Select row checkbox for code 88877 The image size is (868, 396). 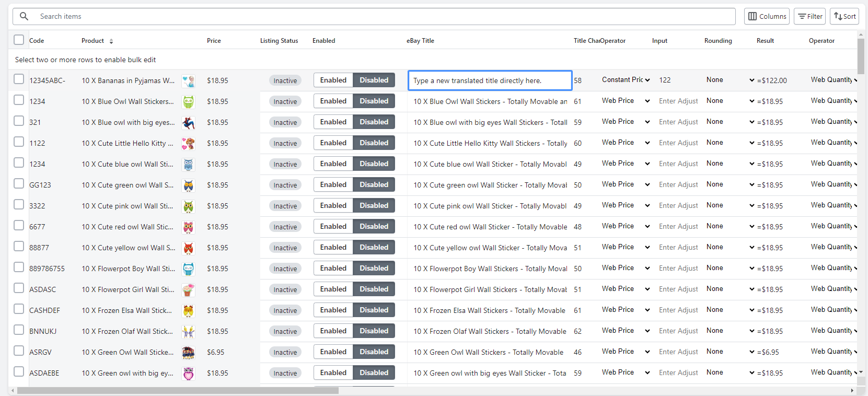(x=19, y=246)
